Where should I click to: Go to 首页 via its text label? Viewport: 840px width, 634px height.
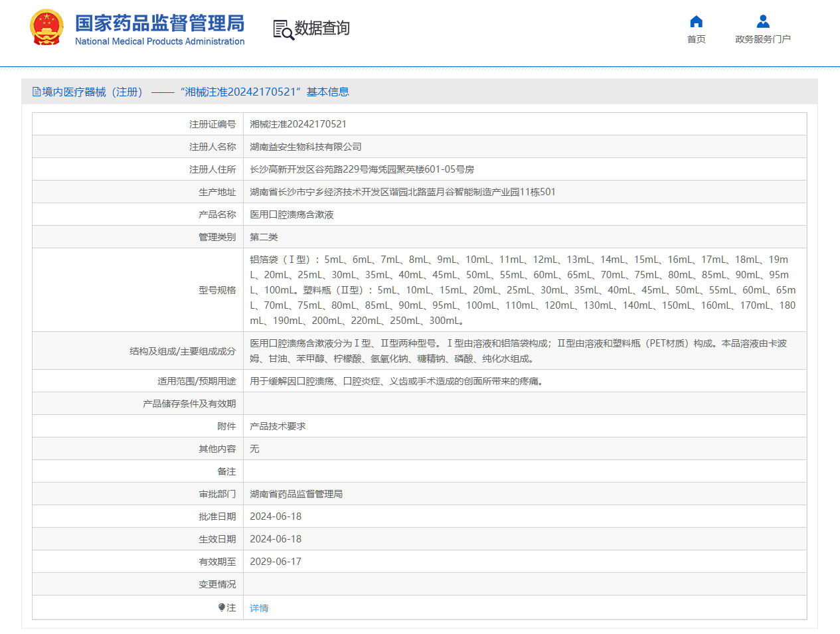696,39
